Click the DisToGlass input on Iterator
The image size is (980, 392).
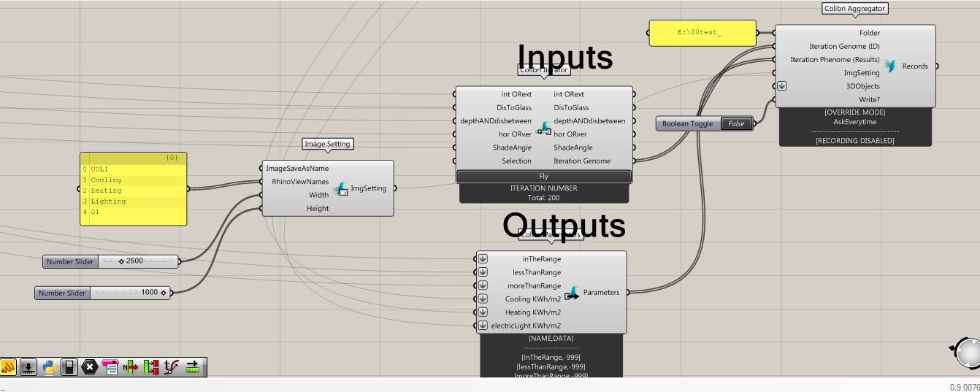514,108
